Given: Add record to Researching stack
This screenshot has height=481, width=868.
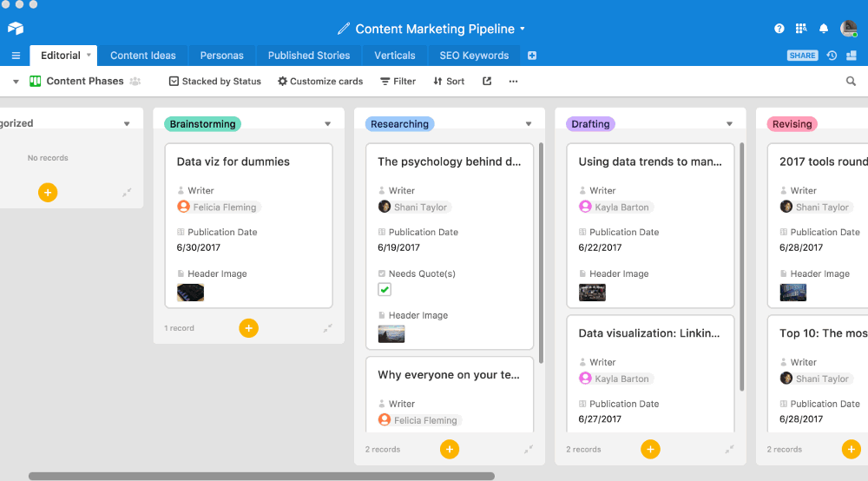Looking at the screenshot, I should 450,450.
